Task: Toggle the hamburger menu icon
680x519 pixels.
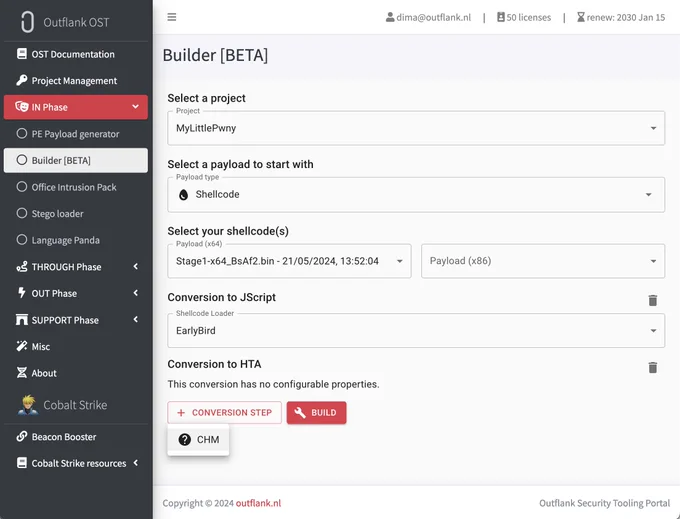Action: click(x=172, y=17)
